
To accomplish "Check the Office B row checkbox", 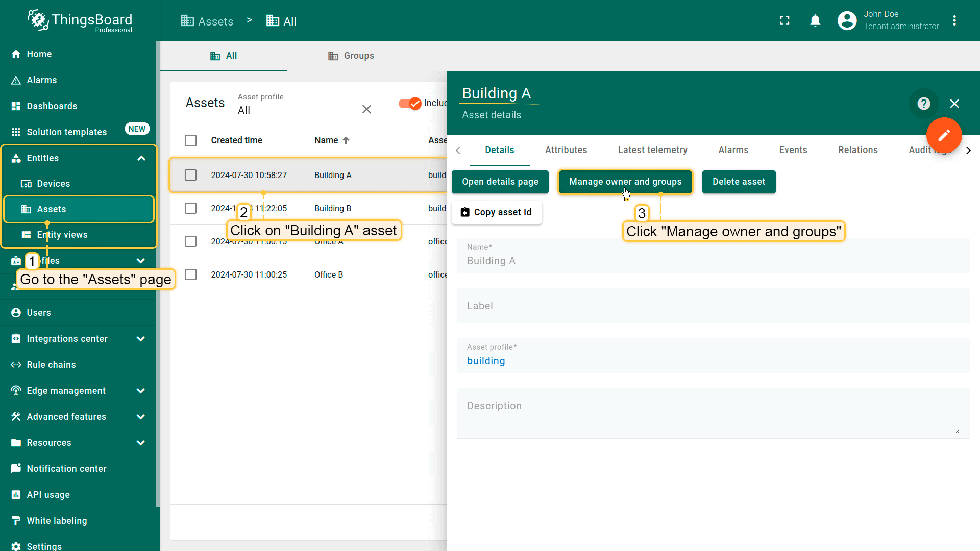I will point(190,274).
